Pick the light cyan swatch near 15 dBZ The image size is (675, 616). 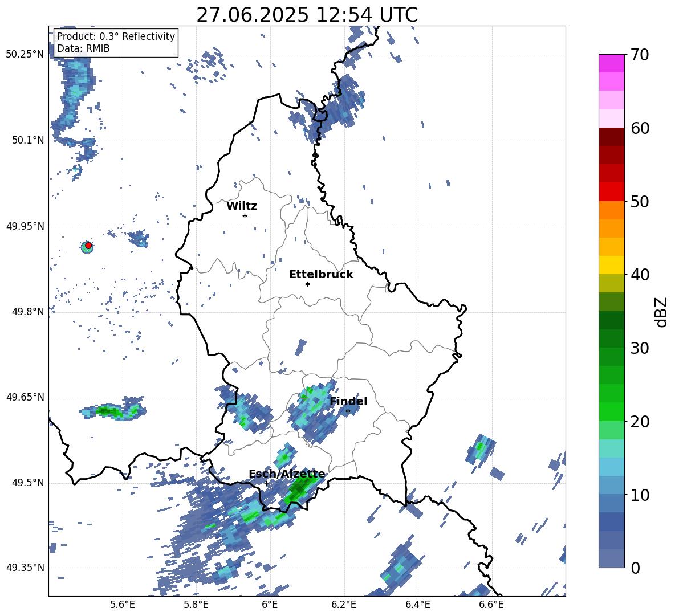click(611, 448)
